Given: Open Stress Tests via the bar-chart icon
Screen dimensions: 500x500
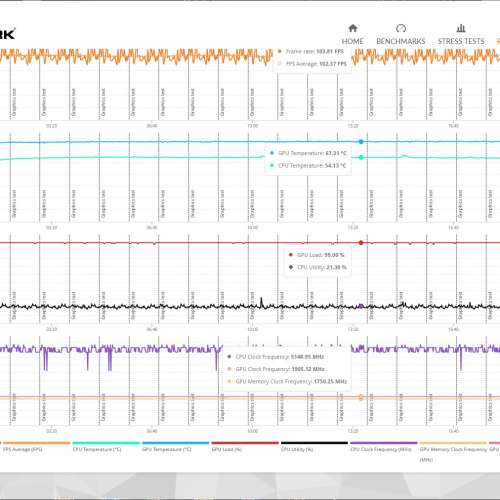Looking at the screenshot, I should tap(461, 28).
